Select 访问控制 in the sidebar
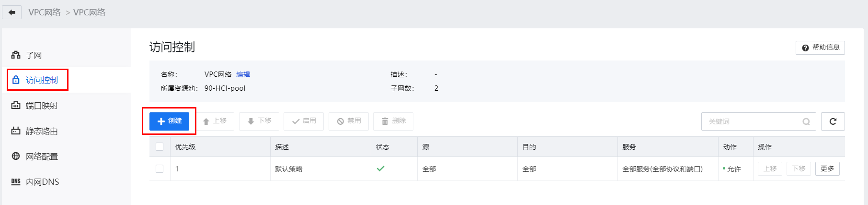Screen dimensions: 868x205 pyautogui.click(x=42, y=80)
